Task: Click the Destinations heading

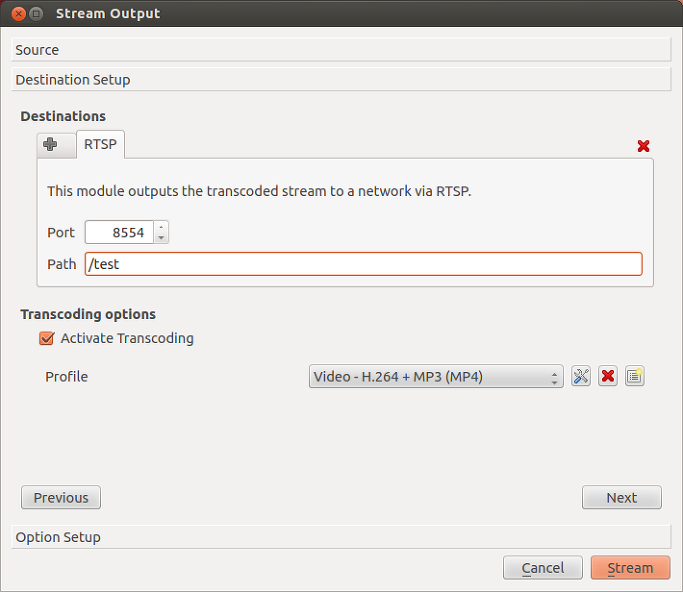Action: (63, 116)
